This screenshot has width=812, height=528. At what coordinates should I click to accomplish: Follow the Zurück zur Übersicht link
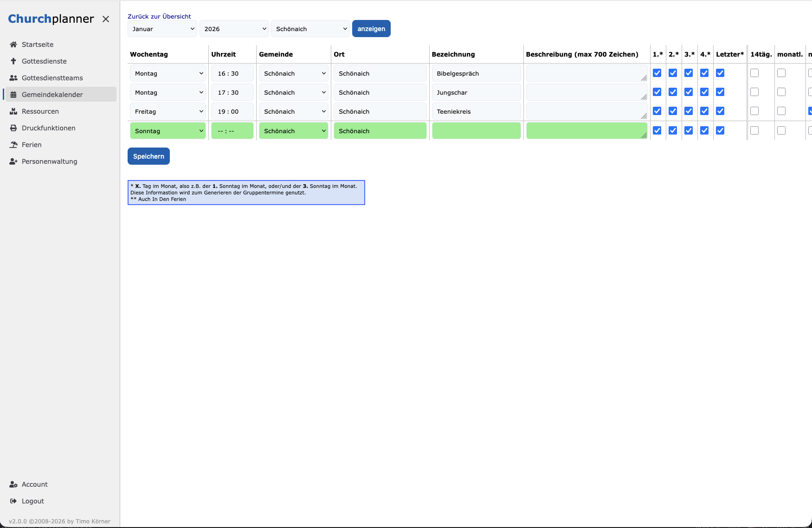click(159, 16)
